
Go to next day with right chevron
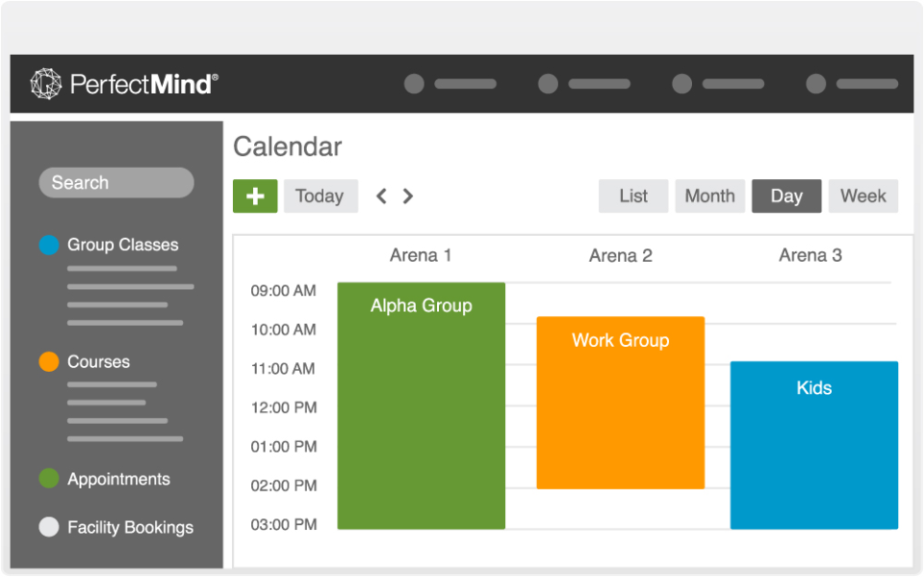point(408,197)
